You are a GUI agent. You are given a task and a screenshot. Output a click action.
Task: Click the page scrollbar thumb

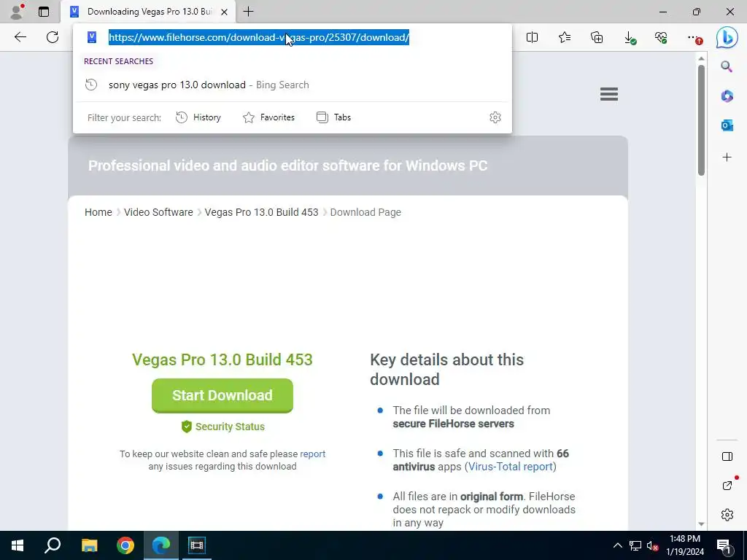pos(701,120)
